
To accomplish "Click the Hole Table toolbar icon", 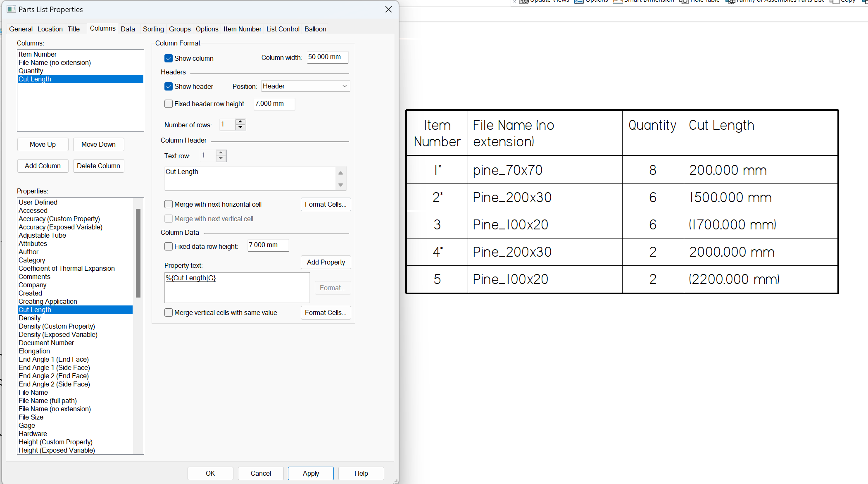I will point(684,2).
